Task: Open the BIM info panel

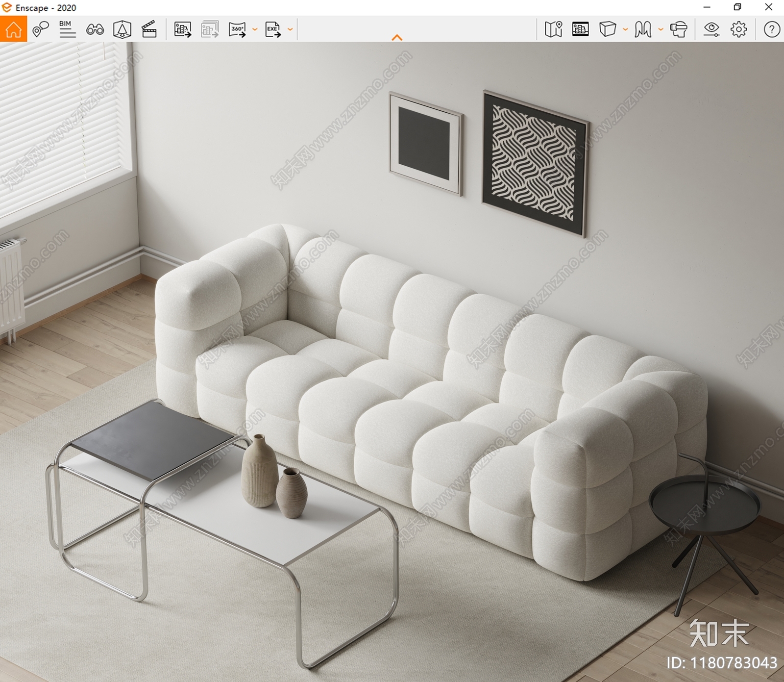Action: click(x=67, y=29)
